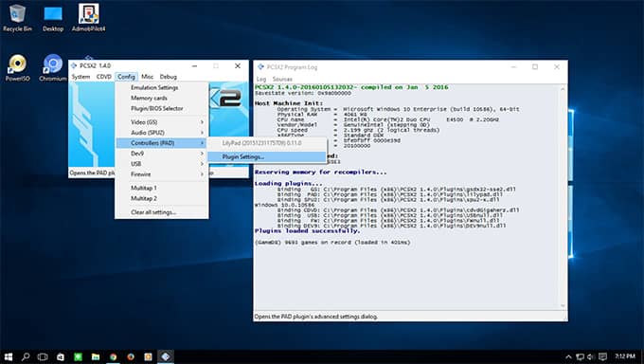
Task: Open the volume tray icon
Action: 591,356
